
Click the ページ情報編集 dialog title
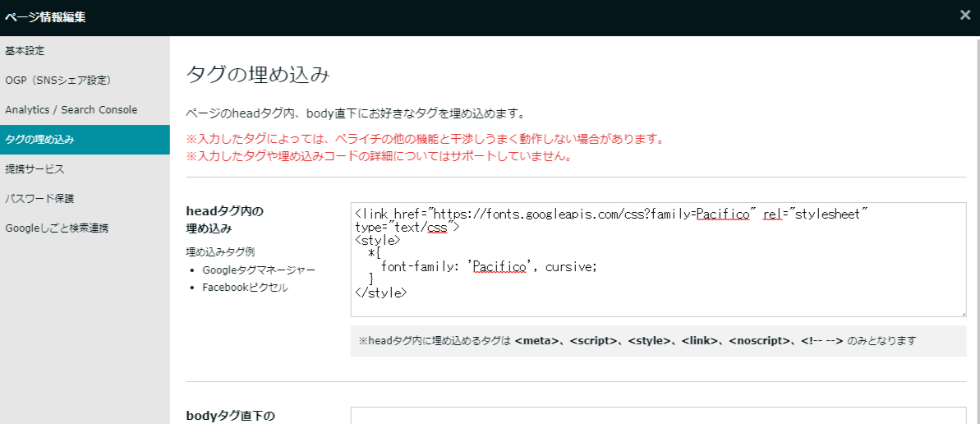click(x=45, y=17)
